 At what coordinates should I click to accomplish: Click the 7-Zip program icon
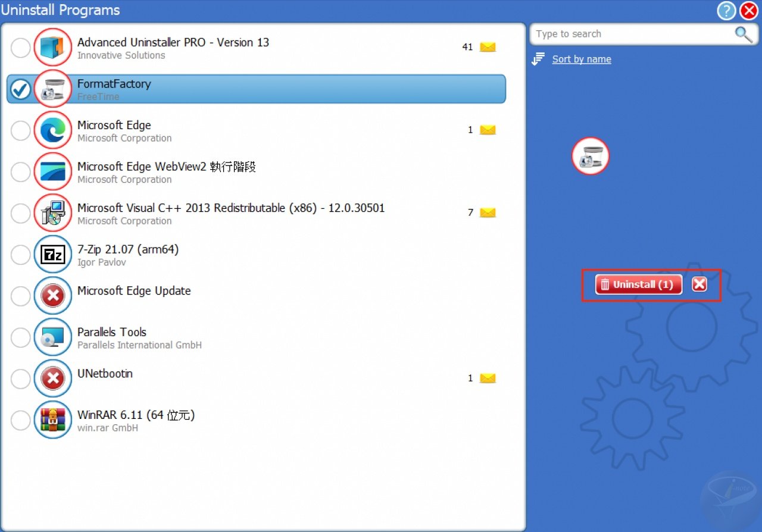(x=52, y=255)
